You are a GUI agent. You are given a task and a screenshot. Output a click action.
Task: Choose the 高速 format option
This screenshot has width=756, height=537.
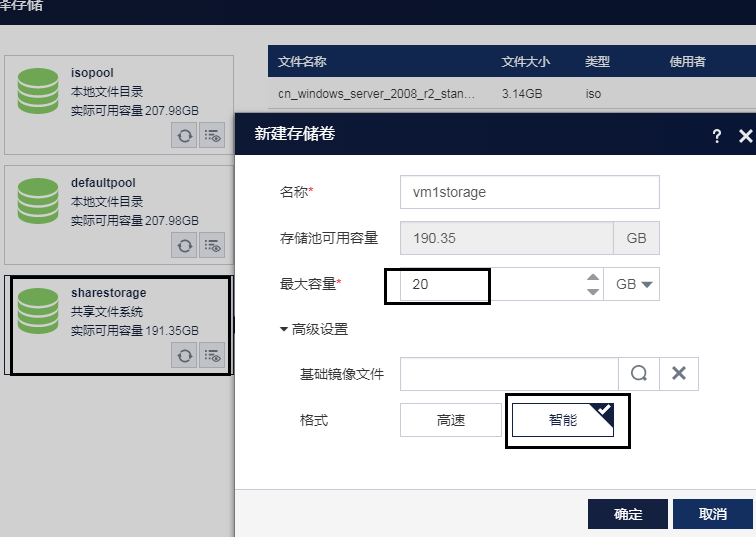point(451,420)
